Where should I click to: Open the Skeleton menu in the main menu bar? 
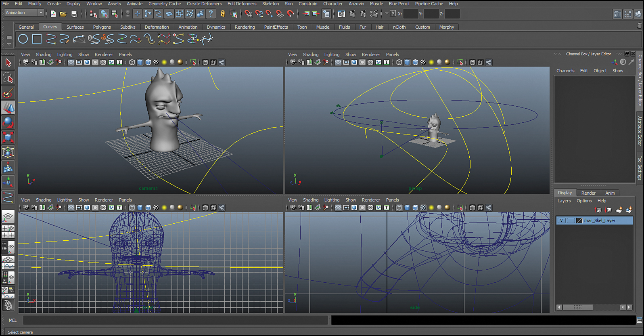270,4
